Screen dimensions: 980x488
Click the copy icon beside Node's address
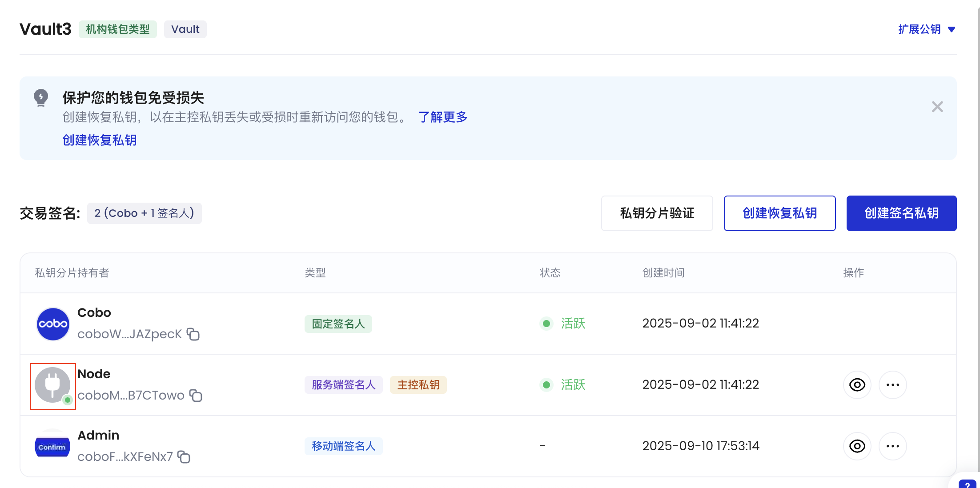click(x=197, y=396)
